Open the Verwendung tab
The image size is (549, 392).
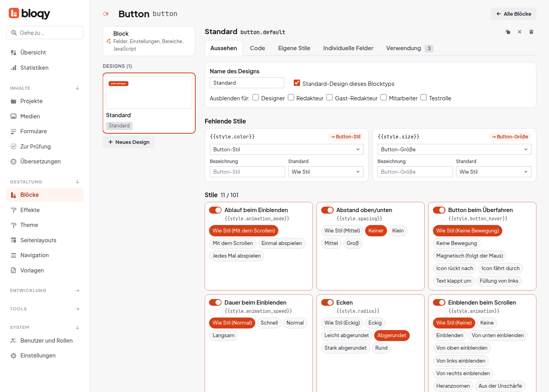coord(409,48)
